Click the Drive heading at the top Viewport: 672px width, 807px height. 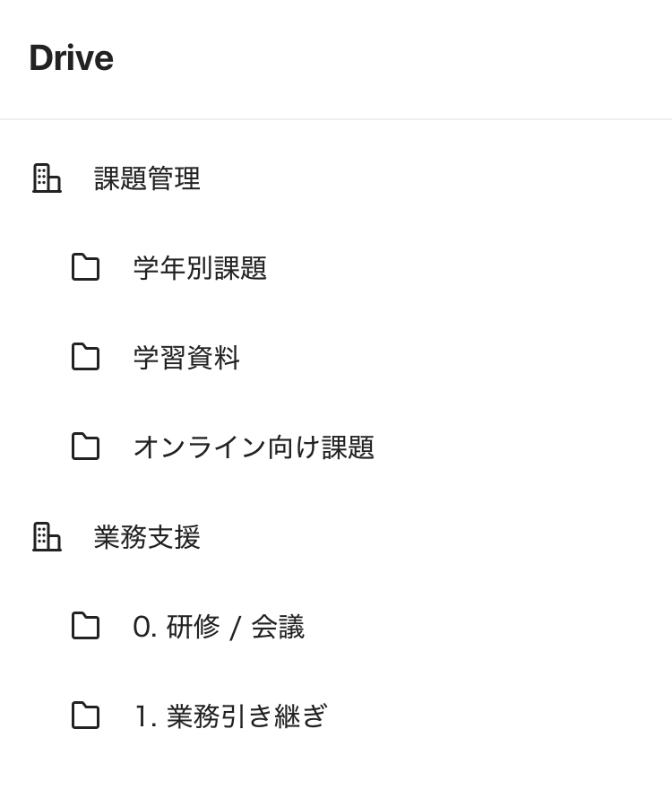pyautogui.click(x=71, y=58)
